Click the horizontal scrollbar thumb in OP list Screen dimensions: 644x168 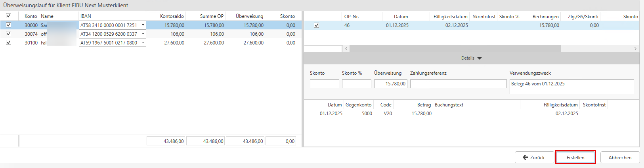[x=455, y=49]
